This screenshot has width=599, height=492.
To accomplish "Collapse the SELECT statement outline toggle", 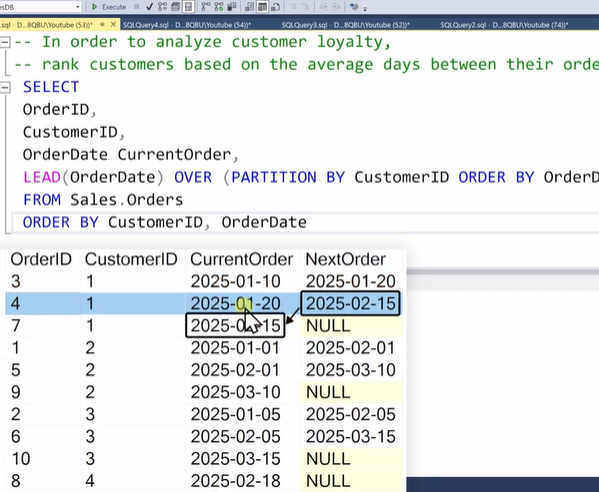I will coord(5,87).
